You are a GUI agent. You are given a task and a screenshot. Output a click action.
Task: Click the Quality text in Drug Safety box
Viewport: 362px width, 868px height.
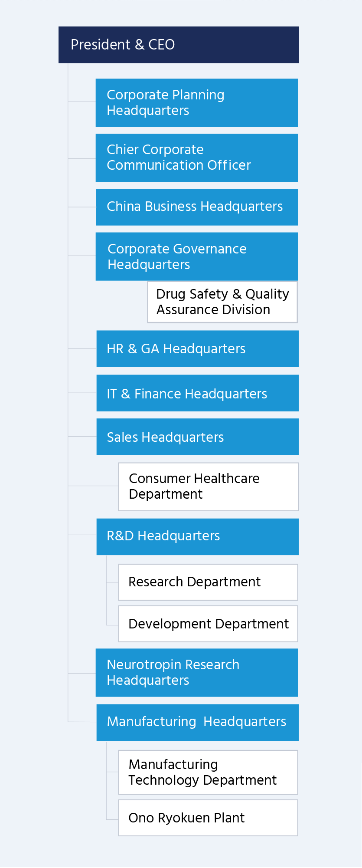click(267, 294)
